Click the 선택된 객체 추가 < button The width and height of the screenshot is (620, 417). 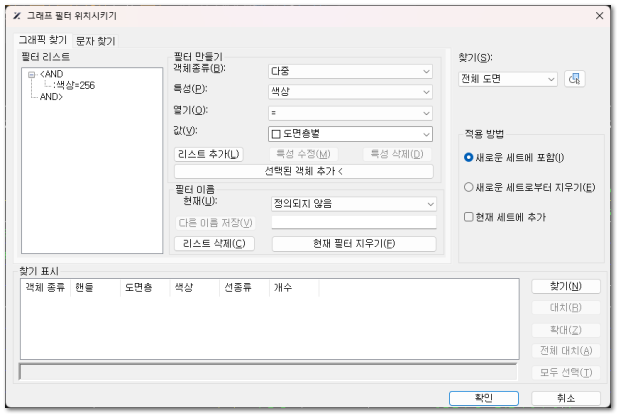click(x=303, y=171)
